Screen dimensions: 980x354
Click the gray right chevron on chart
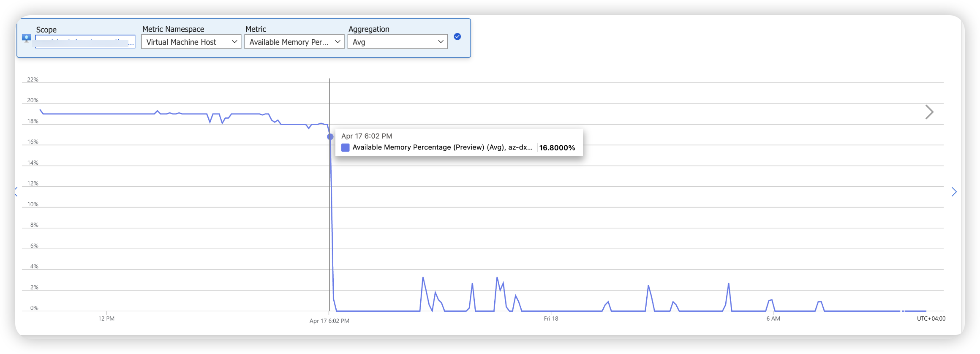[929, 112]
